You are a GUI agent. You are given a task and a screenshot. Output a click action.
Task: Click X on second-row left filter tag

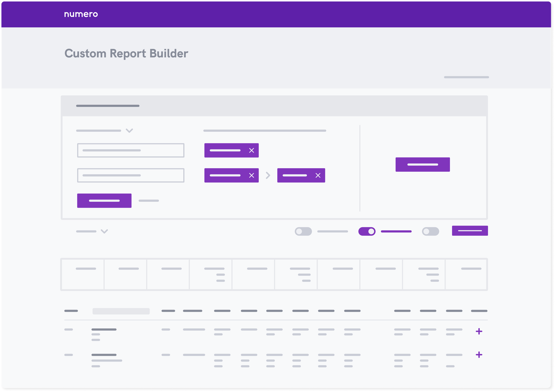[251, 175]
